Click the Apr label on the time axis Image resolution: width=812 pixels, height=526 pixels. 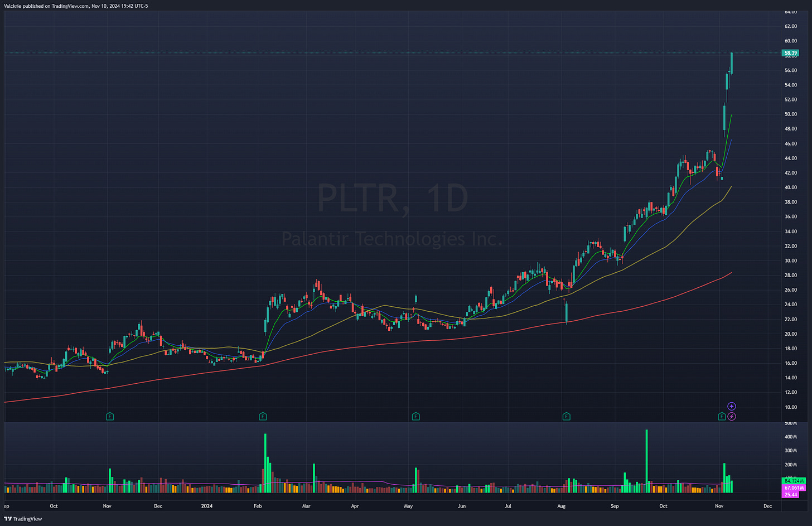click(x=355, y=506)
